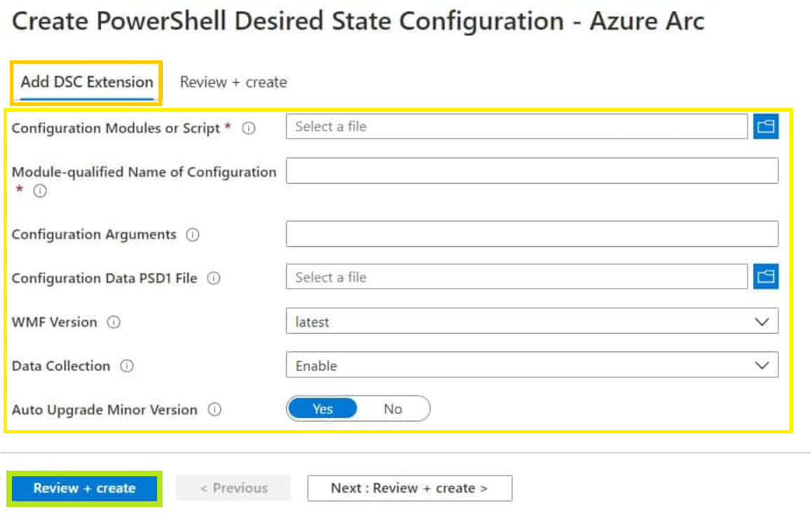Show info for Configuration Arguments
The height and width of the screenshot is (519, 812).
coord(193,235)
